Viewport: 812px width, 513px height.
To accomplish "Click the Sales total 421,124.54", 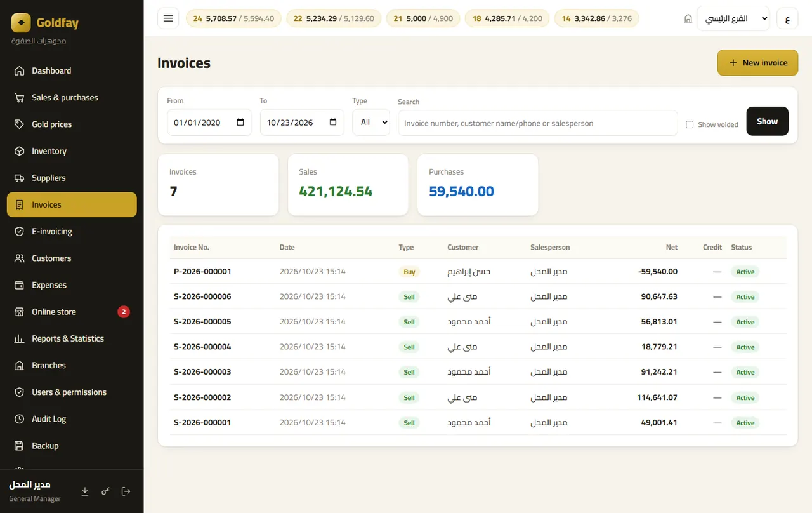I will pos(336,191).
